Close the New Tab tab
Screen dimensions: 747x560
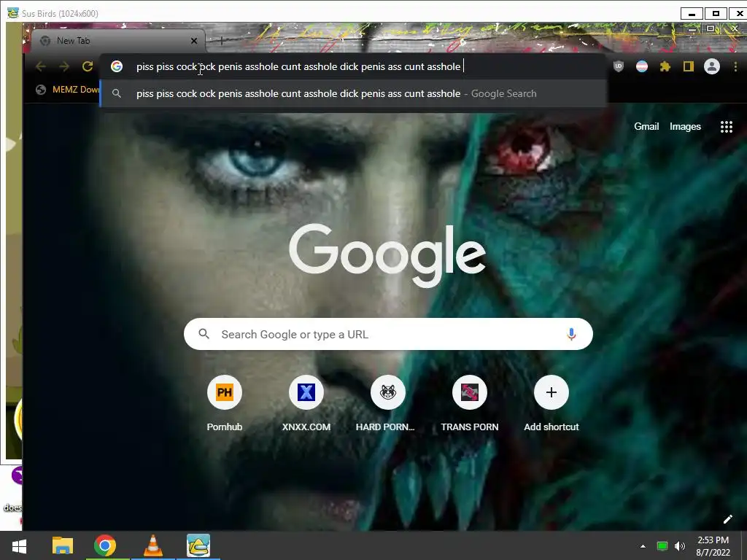pos(194,41)
